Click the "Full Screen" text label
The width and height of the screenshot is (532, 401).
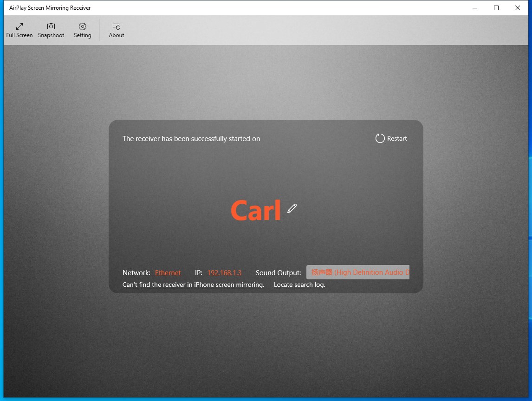(19, 35)
